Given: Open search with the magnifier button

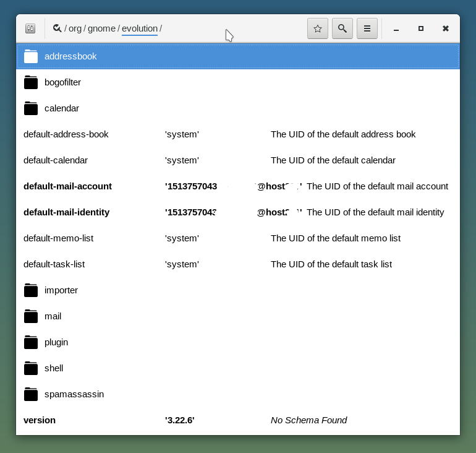Looking at the screenshot, I should tap(342, 28).
